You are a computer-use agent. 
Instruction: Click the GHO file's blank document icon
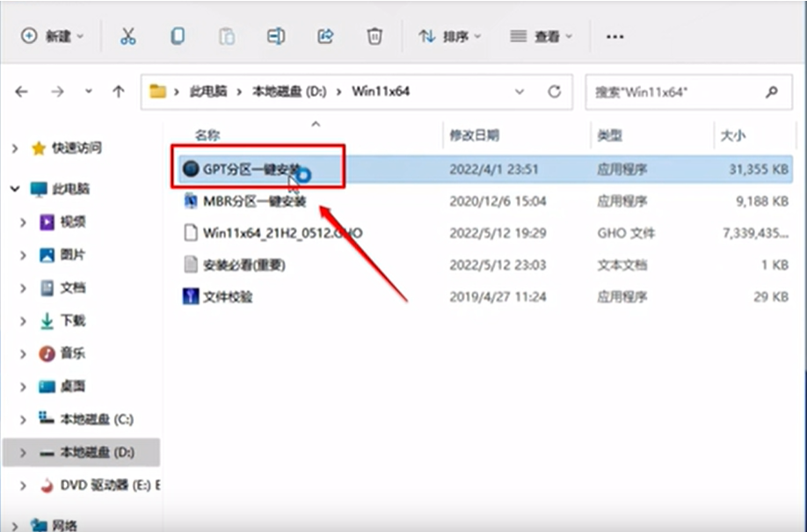191,233
